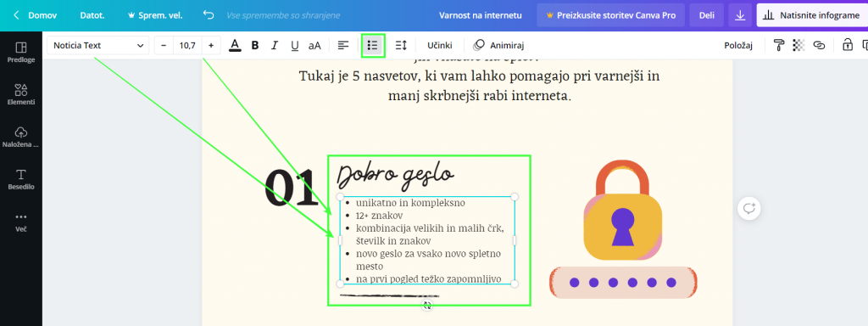This screenshot has height=326, width=868.
Task: Open line spacing settings
Action: 401,46
